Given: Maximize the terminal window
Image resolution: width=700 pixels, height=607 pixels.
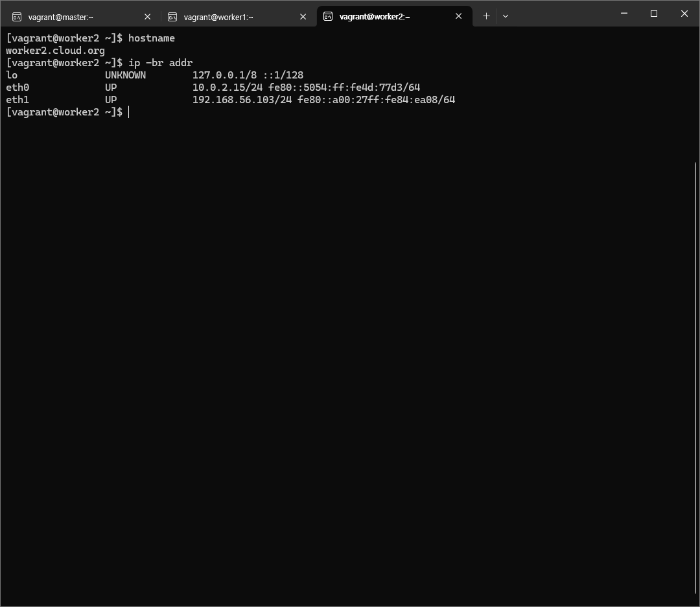Looking at the screenshot, I should tap(654, 14).
